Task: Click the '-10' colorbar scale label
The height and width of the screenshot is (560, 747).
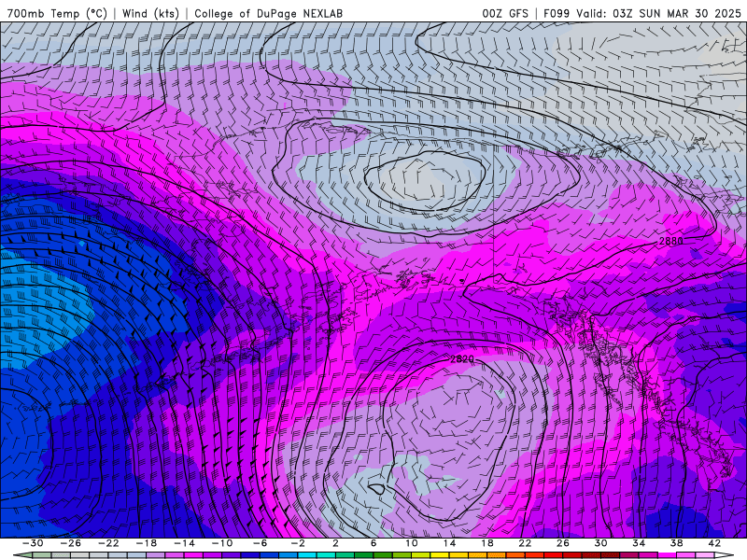Action: click(221, 543)
